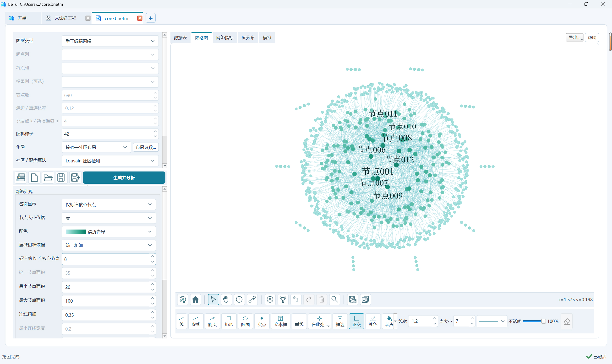Select the arrow pointer tool
Screen dimensions: 612x364
click(213, 300)
